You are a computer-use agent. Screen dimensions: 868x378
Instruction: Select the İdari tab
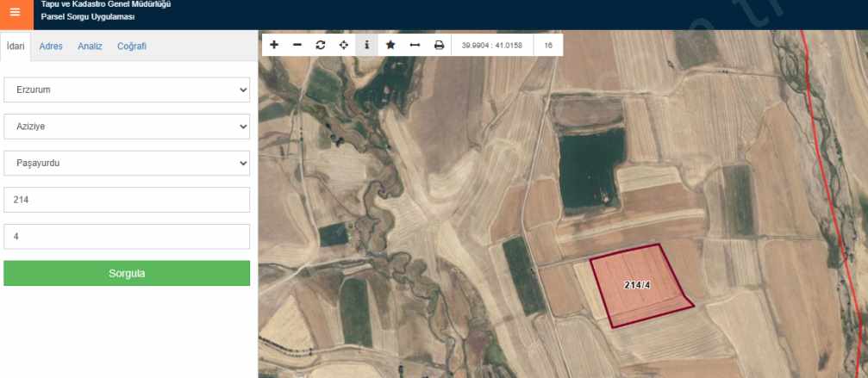(16, 46)
